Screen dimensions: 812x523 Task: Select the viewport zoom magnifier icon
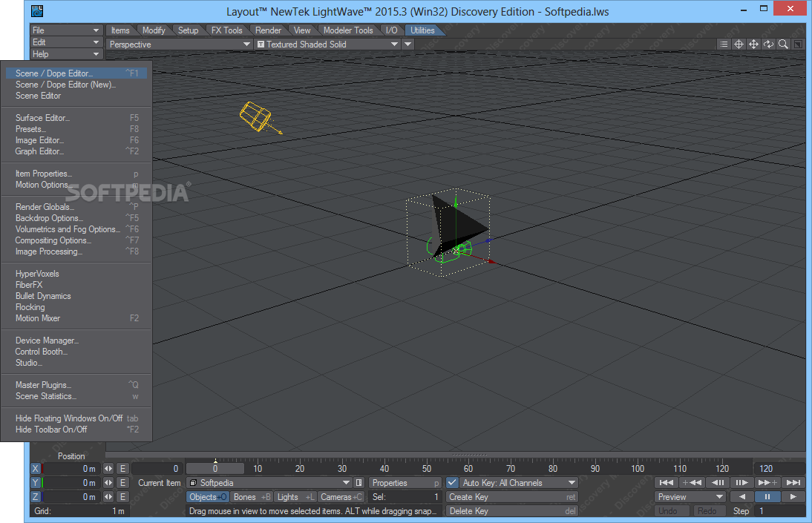783,45
